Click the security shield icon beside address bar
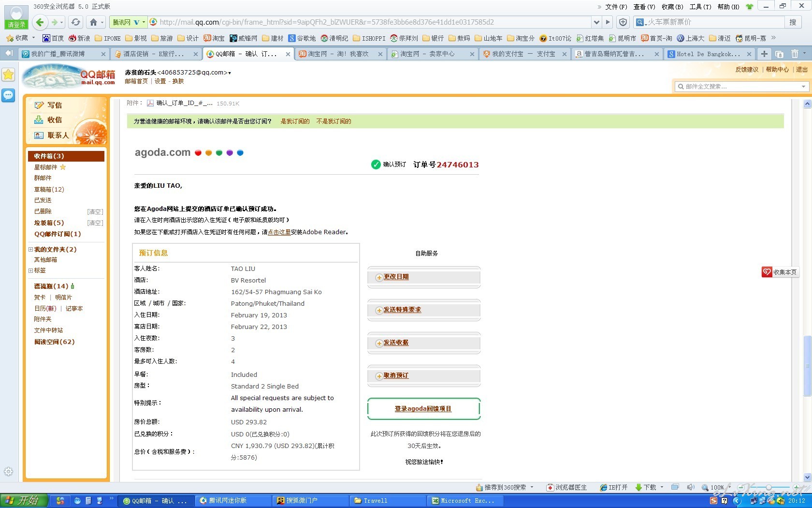 pyautogui.click(x=623, y=22)
